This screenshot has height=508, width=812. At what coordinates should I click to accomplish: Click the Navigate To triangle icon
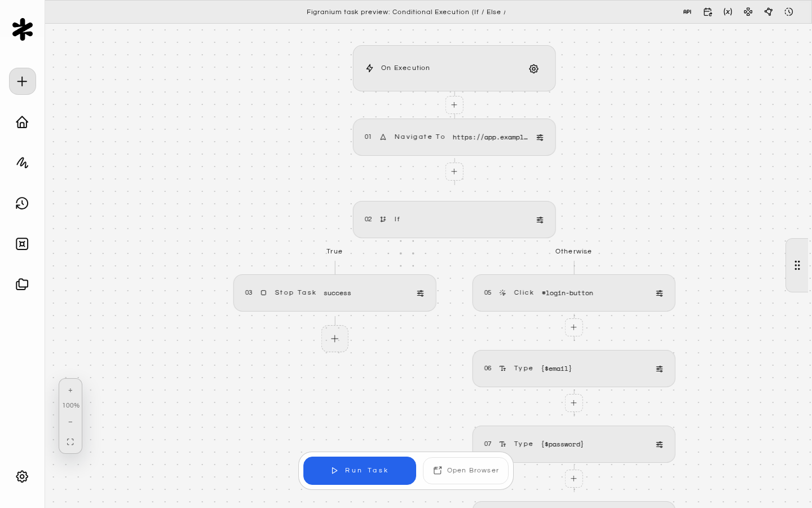383,137
